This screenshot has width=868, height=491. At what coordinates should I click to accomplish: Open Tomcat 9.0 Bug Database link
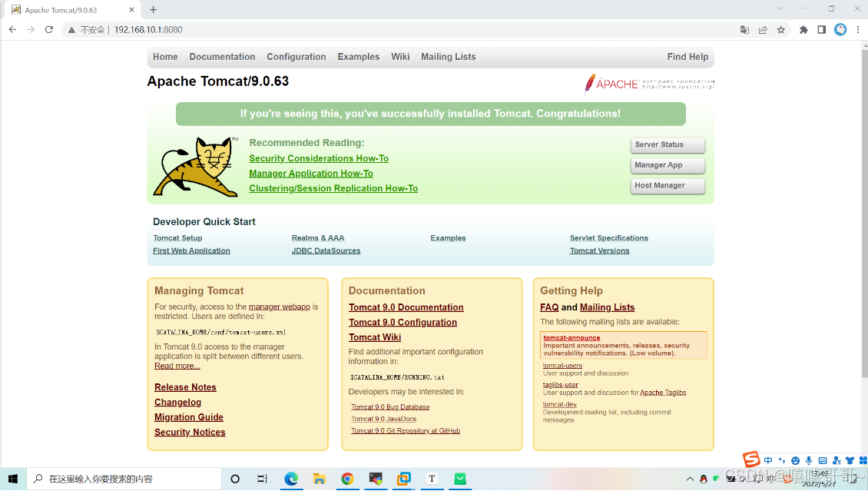pyautogui.click(x=390, y=406)
